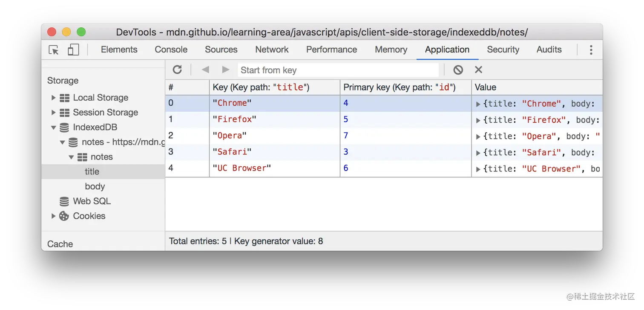644x310 pixels.
Task: Switch to the Memory tab
Action: 391,49
